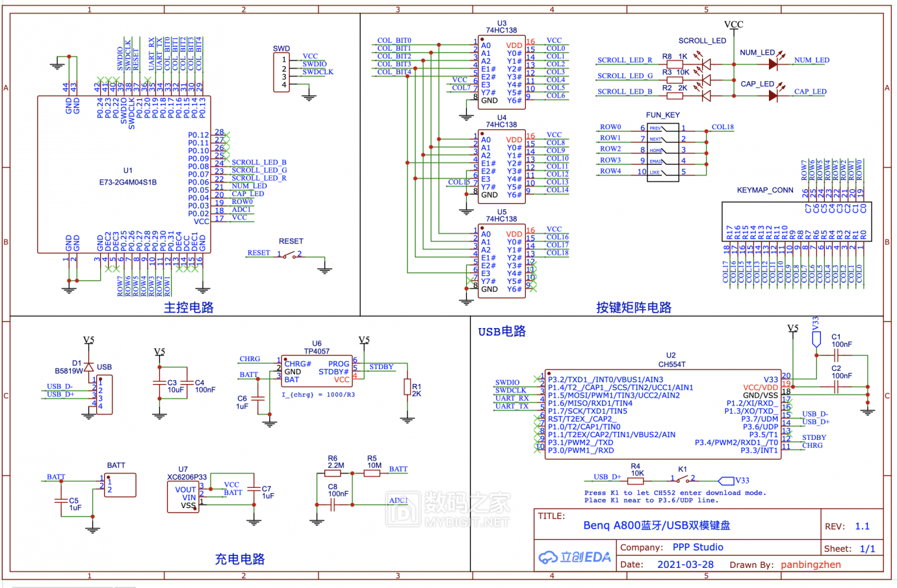Click the Company value PPP Studio

pyautogui.click(x=697, y=547)
